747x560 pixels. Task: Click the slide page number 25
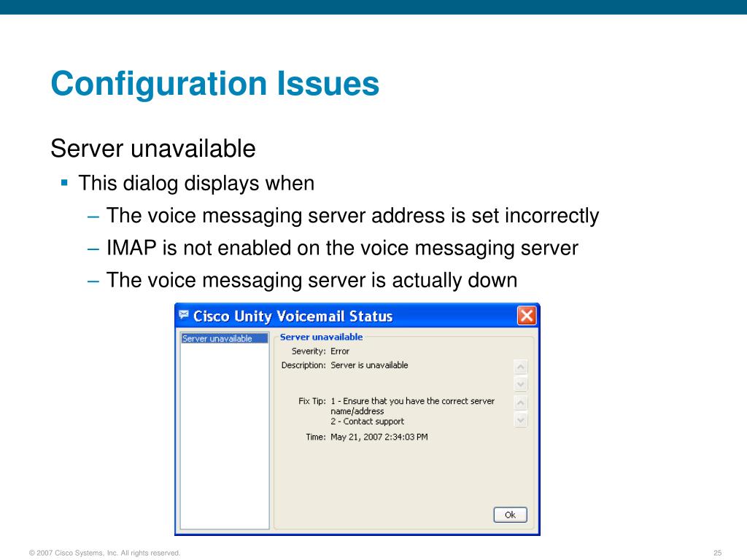718,553
